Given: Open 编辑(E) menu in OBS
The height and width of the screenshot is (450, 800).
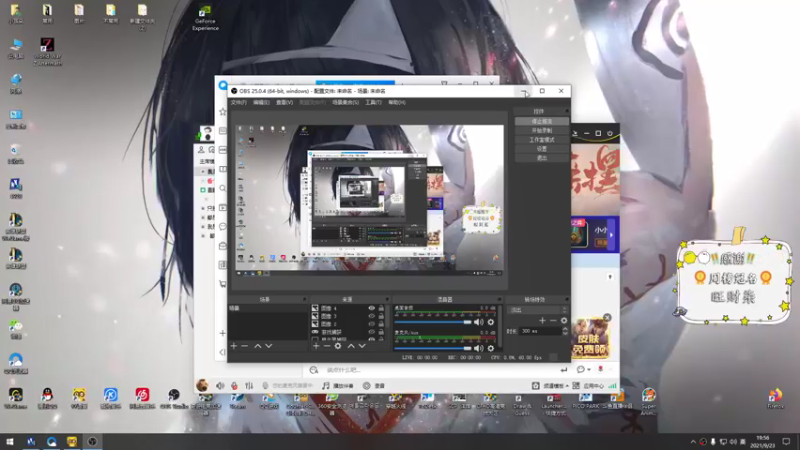Looking at the screenshot, I should (x=261, y=103).
